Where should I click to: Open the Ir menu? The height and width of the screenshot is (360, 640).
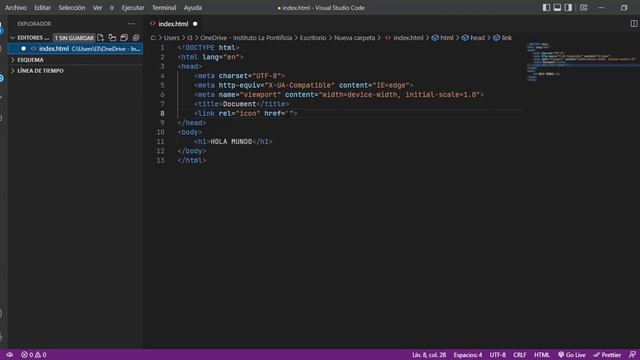click(x=111, y=7)
